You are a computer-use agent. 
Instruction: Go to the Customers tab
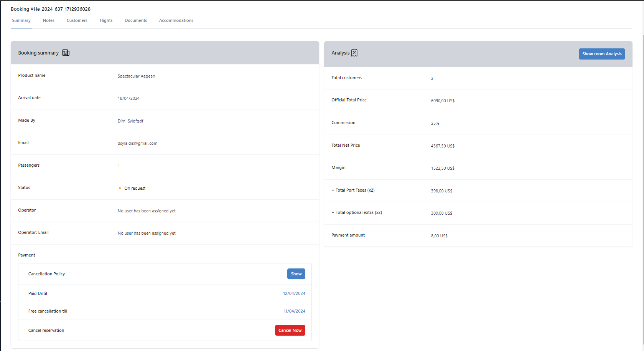pos(77,21)
